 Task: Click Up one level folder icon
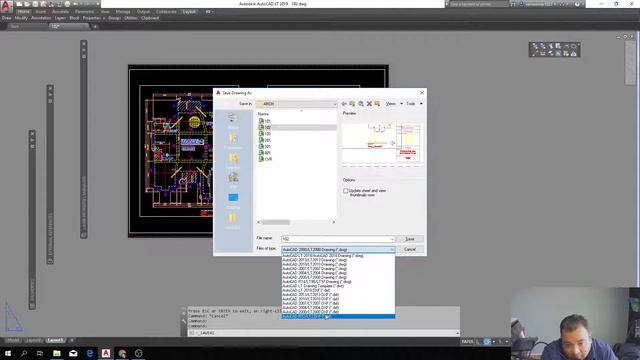click(352, 104)
